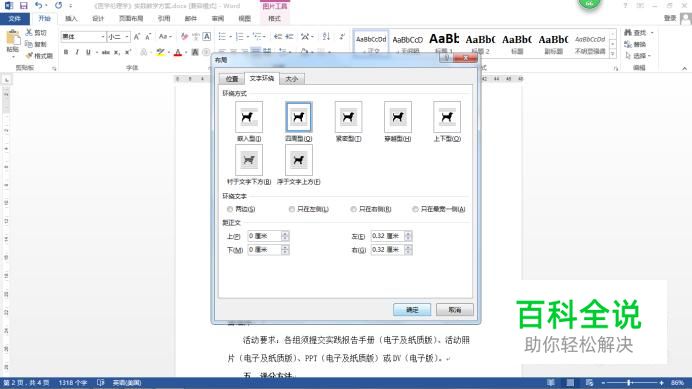
Task: Expand the styles gallery more arrow
Action: coord(613,54)
